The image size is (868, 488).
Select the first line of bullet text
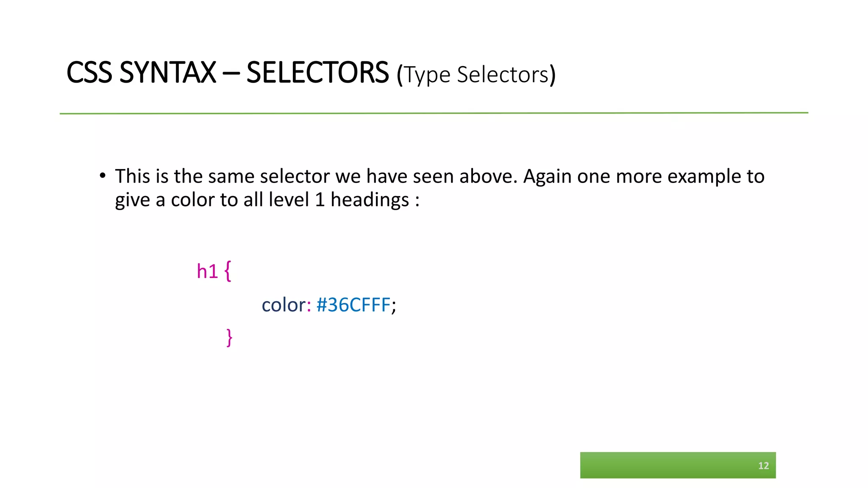440,176
